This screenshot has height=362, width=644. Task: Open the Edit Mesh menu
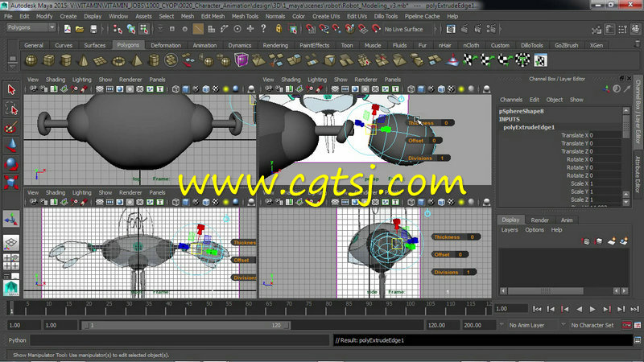click(x=213, y=16)
